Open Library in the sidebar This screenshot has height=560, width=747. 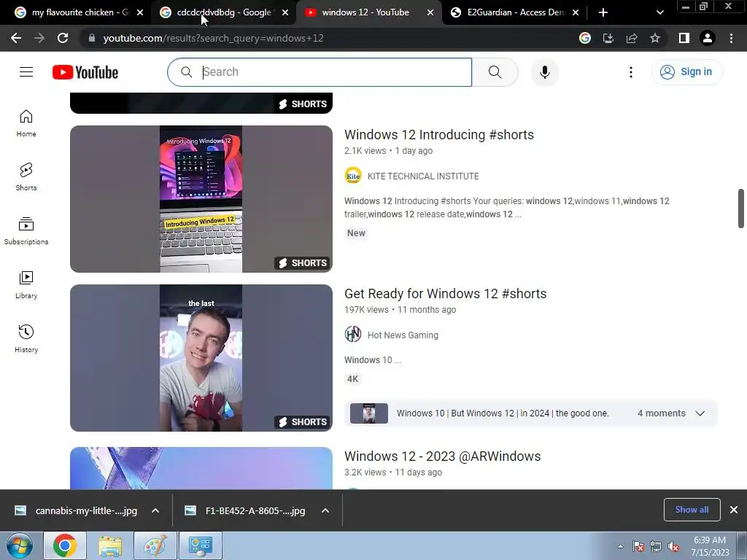pyautogui.click(x=26, y=285)
